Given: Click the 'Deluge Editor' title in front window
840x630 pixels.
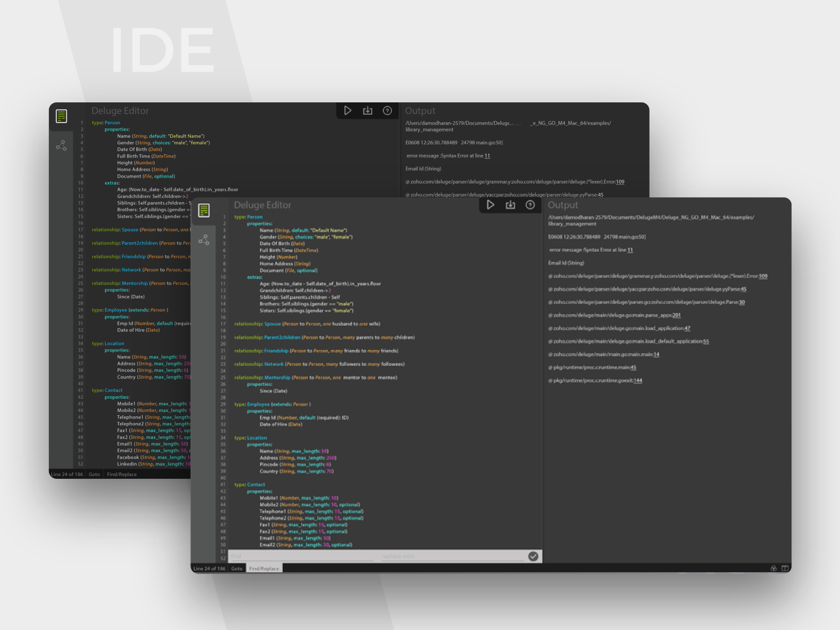Looking at the screenshot, I should click(262, 205).
